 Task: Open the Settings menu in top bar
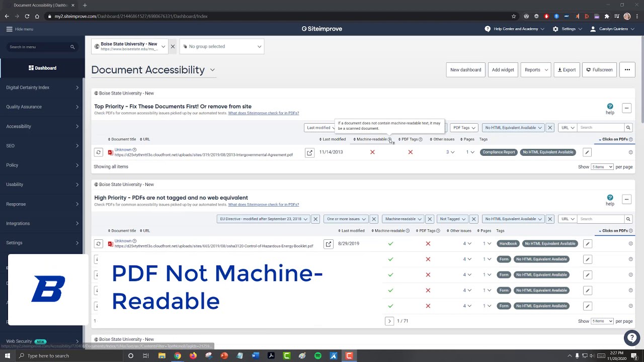(x=567, y=29)
